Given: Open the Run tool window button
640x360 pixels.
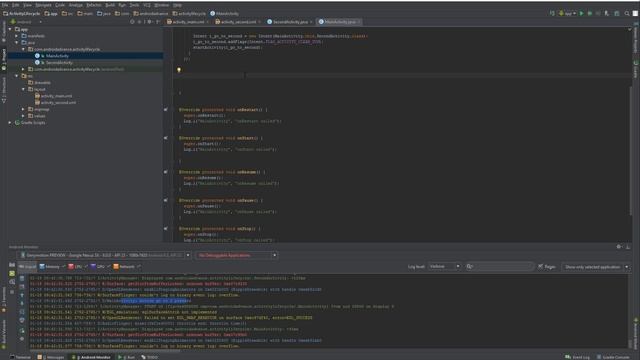Looking at the screenshot, I should click(x=127, y=357).
